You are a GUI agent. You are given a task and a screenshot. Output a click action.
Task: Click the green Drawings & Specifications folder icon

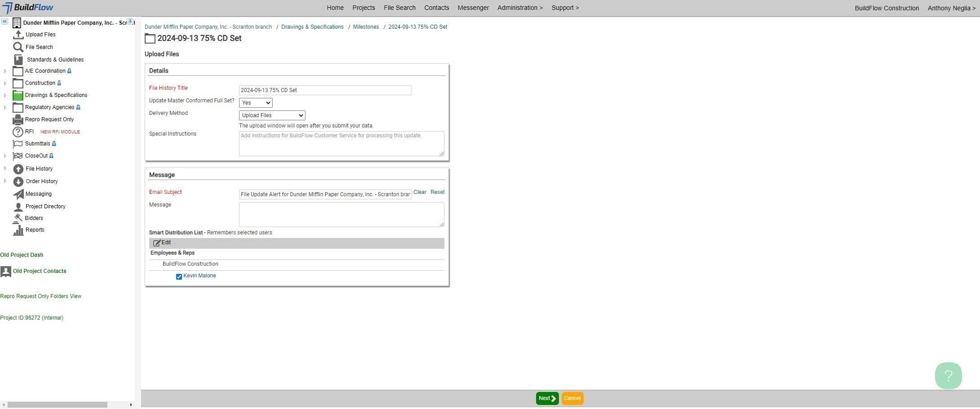point(18,96)
